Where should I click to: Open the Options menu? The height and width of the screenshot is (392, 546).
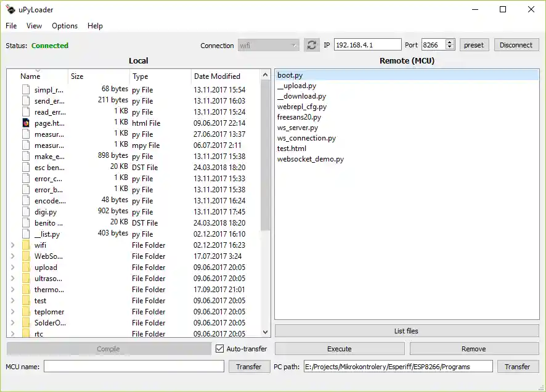65,26
